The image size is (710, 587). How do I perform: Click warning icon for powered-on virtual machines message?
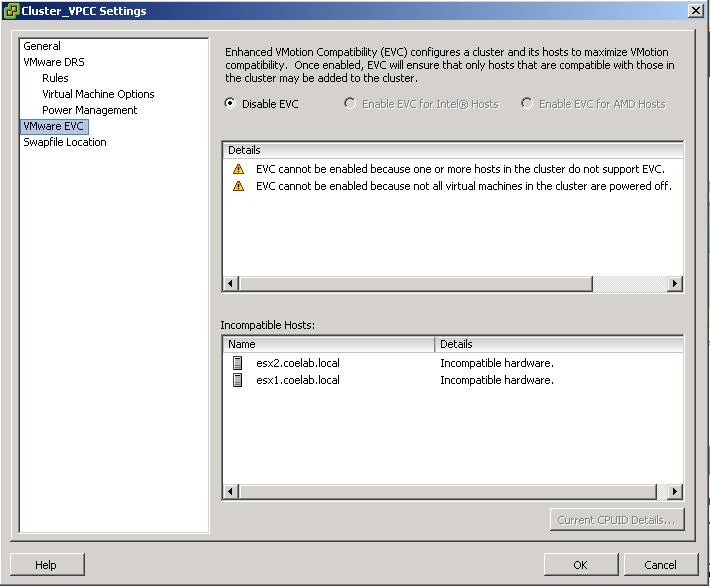pyautogui.click(x=238, y=186)
